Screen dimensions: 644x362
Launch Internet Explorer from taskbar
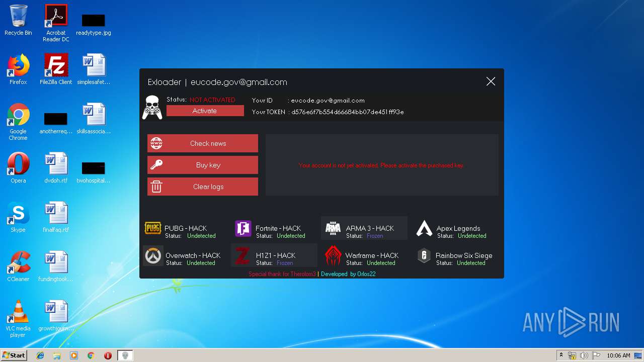click(x=40, y=355)
